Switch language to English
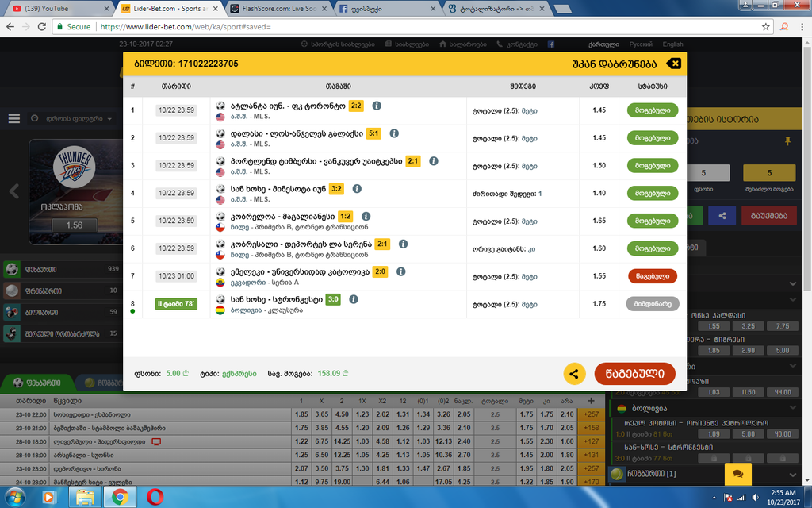Screen dimensions: 812x508 [672, 44]
